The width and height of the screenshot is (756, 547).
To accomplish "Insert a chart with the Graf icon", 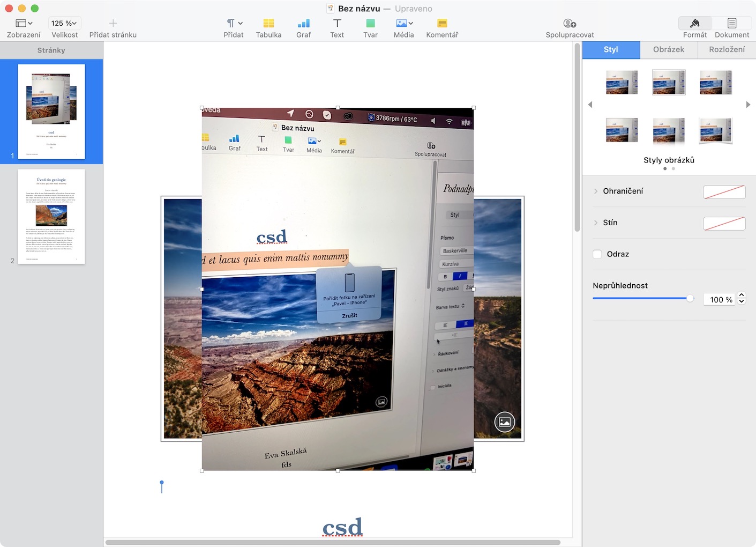I will (303, 24).
